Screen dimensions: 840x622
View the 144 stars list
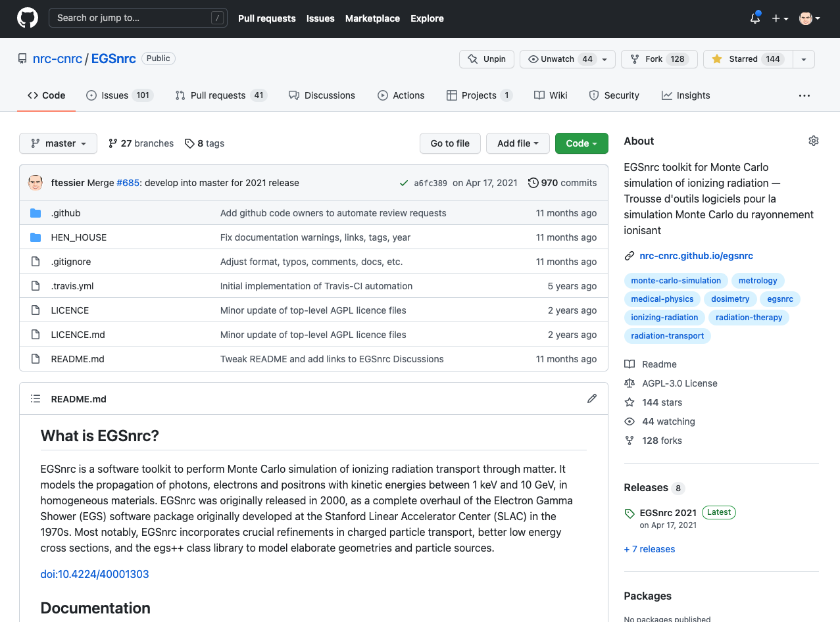[654, 402]
